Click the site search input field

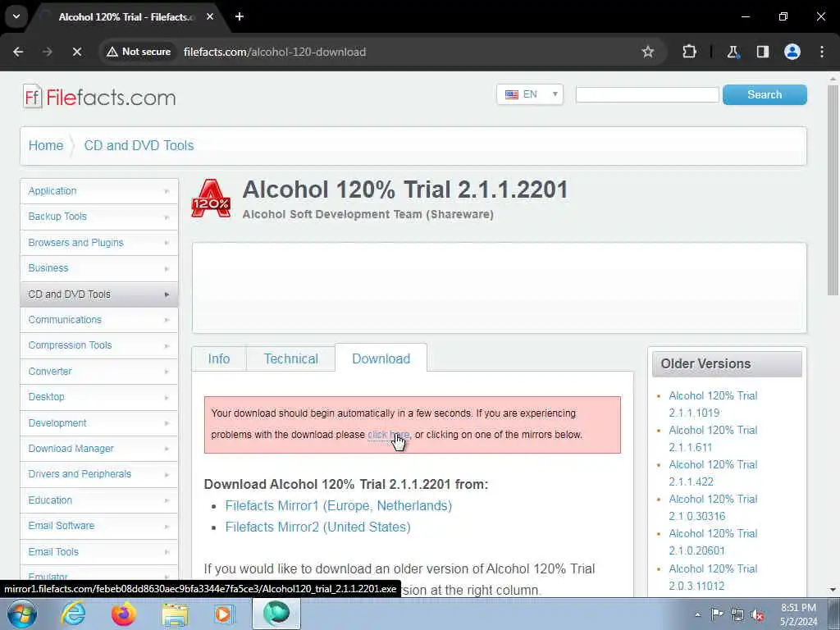click(646, 95)
